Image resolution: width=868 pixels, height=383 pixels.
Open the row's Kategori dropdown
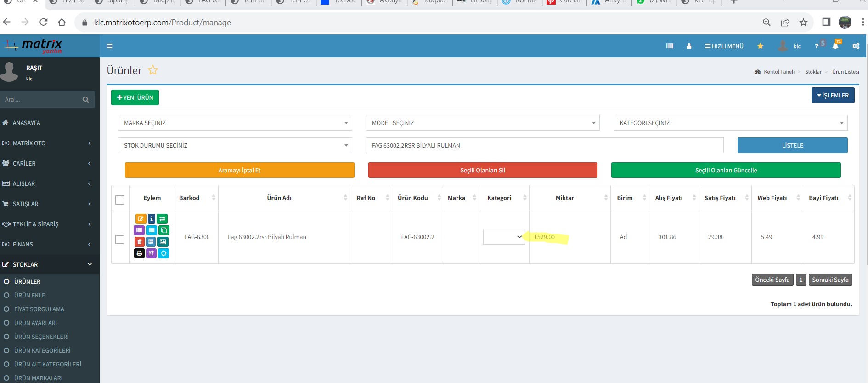point(504,237)
